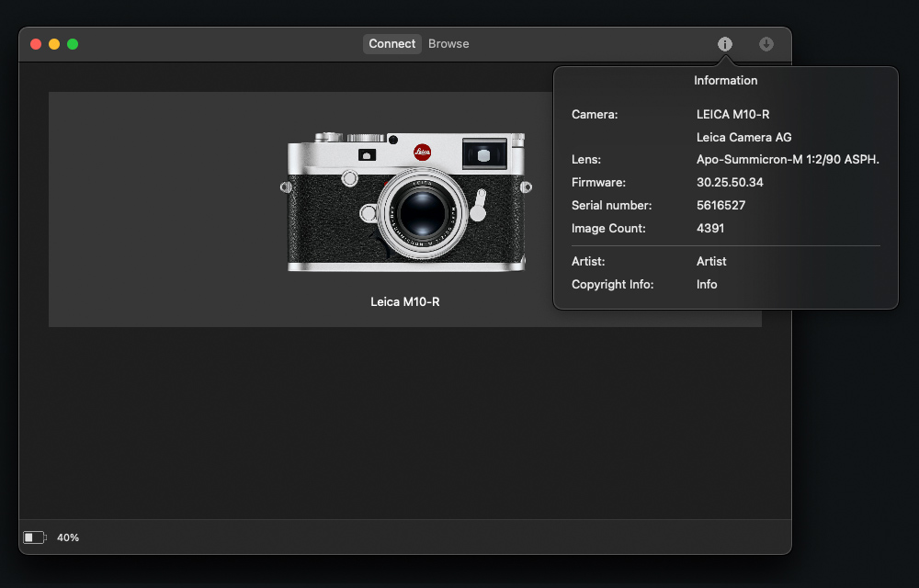Click the "Artist:" label
The width and height of the screenshot is (919, 588).
pos(588,261)
